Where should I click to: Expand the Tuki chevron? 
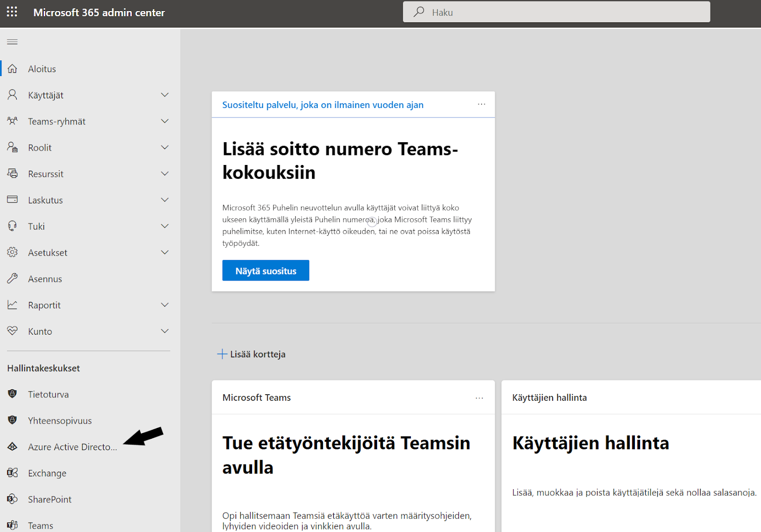pyautogui.click(x=165, y=226)
